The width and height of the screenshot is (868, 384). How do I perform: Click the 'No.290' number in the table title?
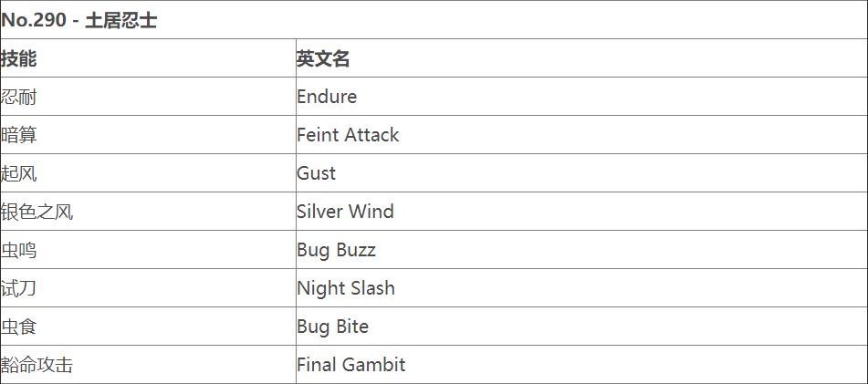point(34,20)
